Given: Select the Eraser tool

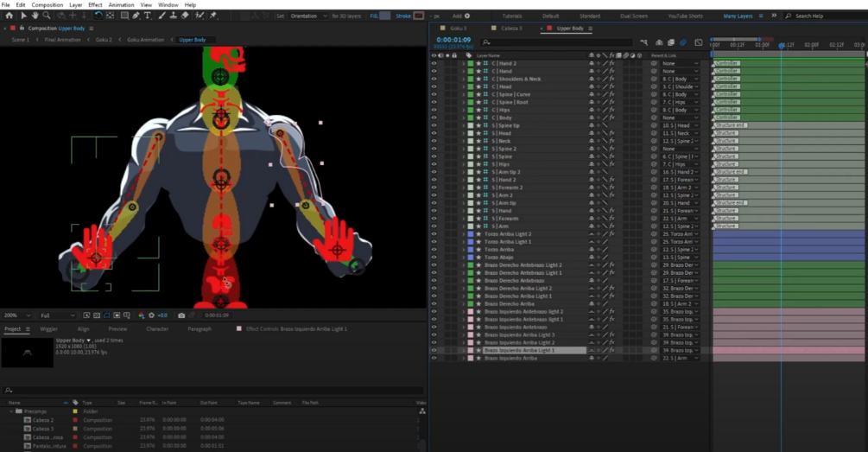Looking at the screenshot, I should [185, 16].
